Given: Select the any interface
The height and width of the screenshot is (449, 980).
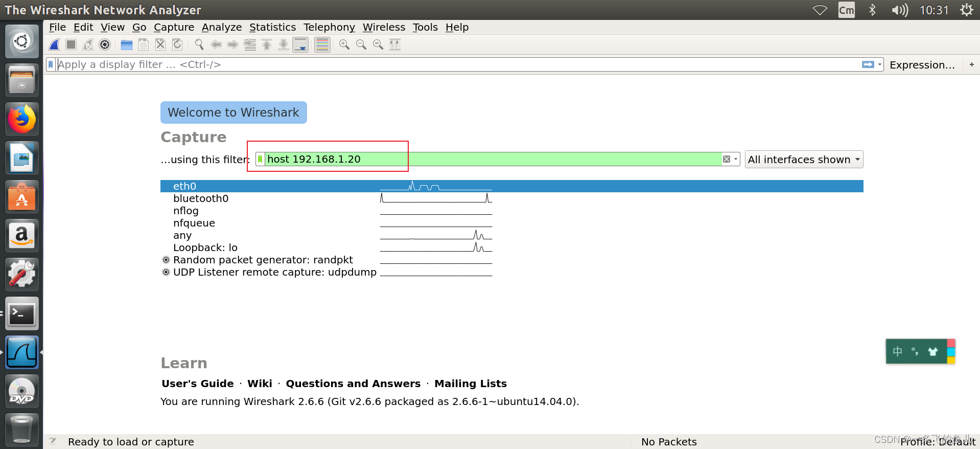Looking at the screenshot, I should click(512, 235).
